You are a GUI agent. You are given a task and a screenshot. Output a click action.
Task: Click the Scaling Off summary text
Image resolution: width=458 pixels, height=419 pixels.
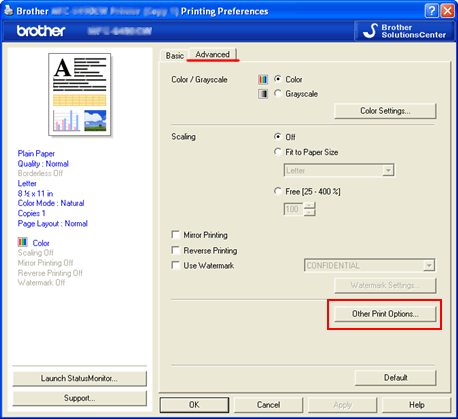pyautogui.click(x=35, y=253)
